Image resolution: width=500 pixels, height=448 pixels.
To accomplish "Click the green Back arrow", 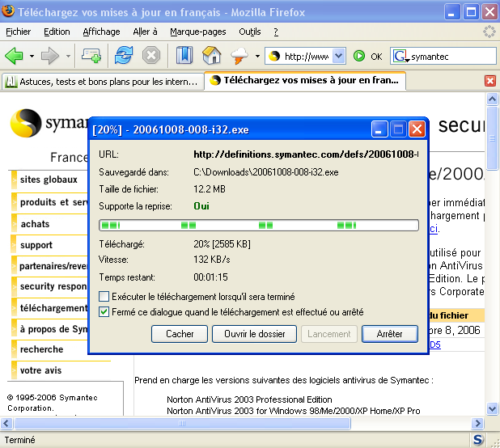I will point(14,56).
